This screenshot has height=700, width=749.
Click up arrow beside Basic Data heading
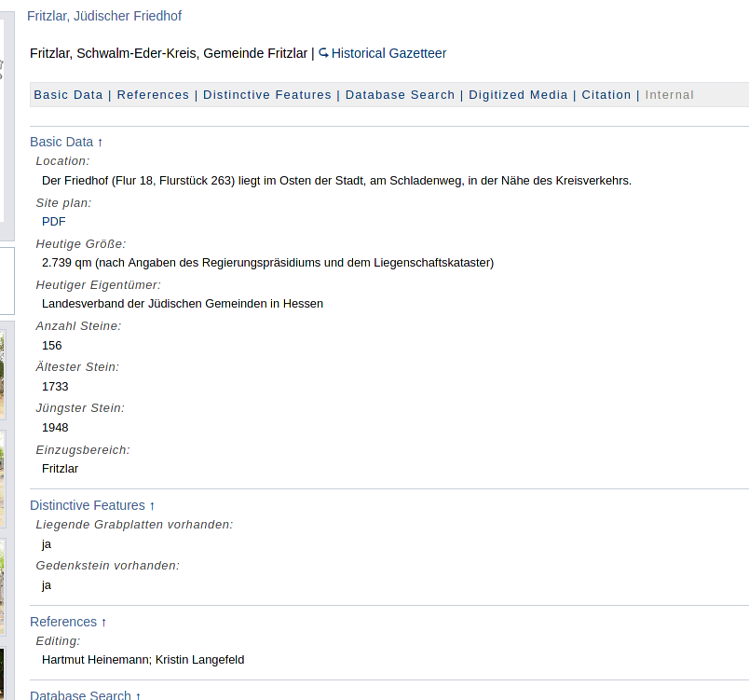[101, 143]
